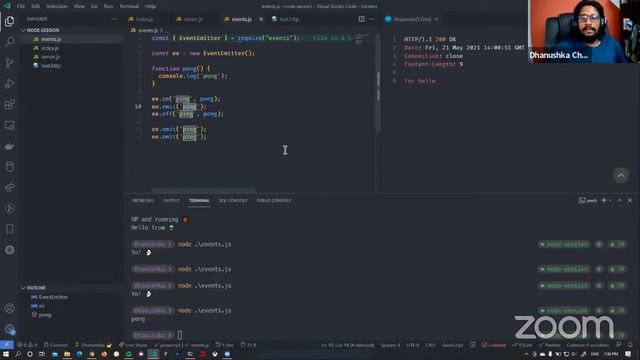Viewport: 640px width, 360px height.
Task: Open the Edit menu
Action: coord(36,6)
